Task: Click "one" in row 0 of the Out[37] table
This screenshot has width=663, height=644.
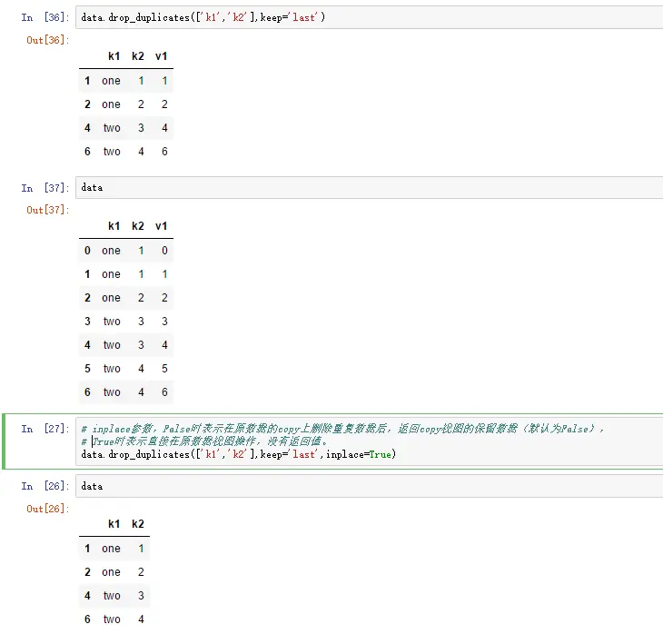Action: [x=111, y=251]
